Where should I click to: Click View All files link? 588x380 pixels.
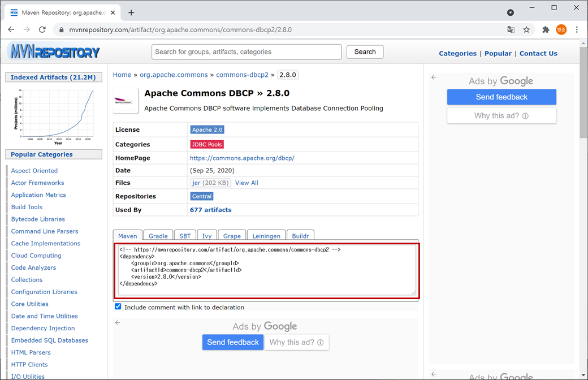(x=247, y=183)
